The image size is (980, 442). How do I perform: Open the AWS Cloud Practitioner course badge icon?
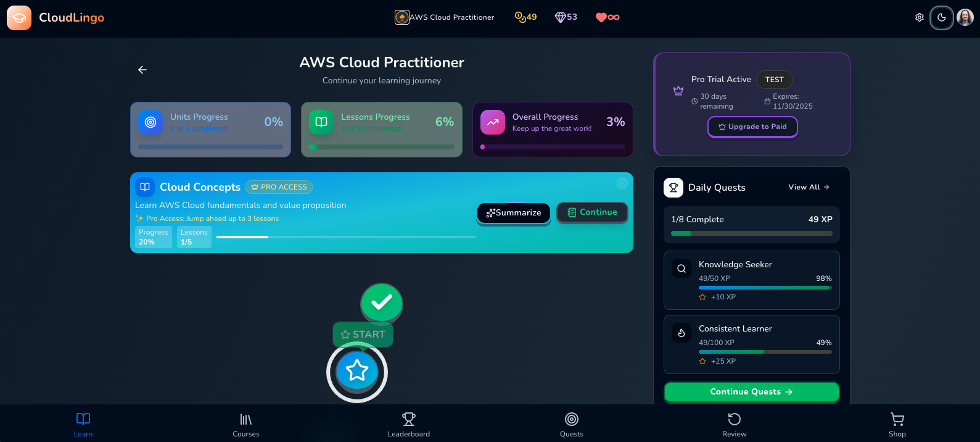click(x=402, y=17)
